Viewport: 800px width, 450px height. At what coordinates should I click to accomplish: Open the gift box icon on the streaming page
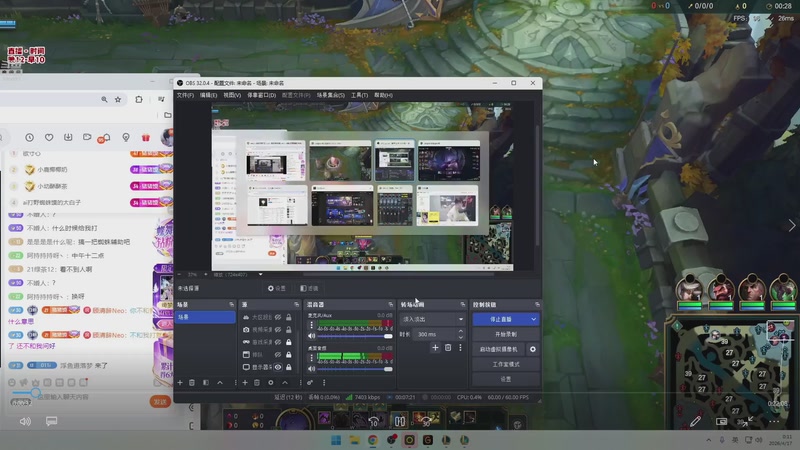(x=146, y=137)
